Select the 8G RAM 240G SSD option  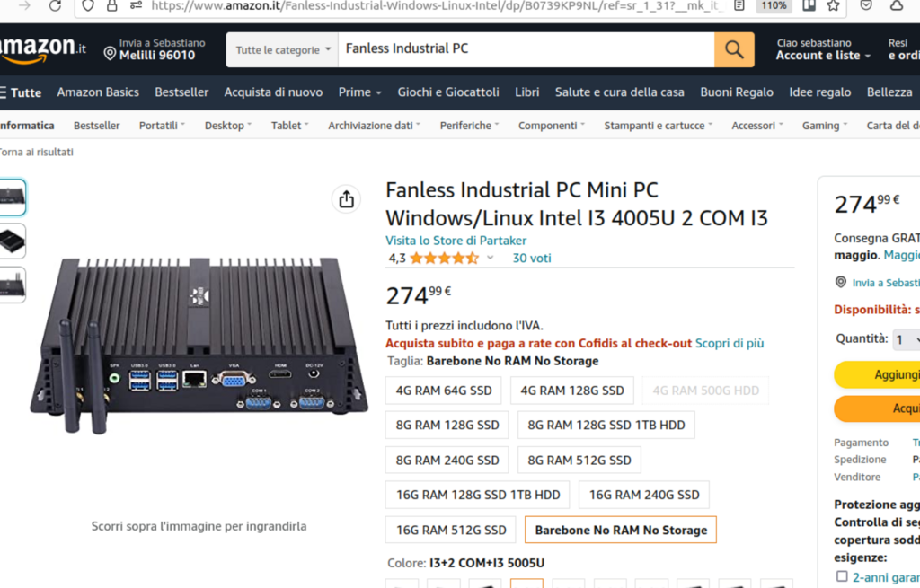pos(447,461)
